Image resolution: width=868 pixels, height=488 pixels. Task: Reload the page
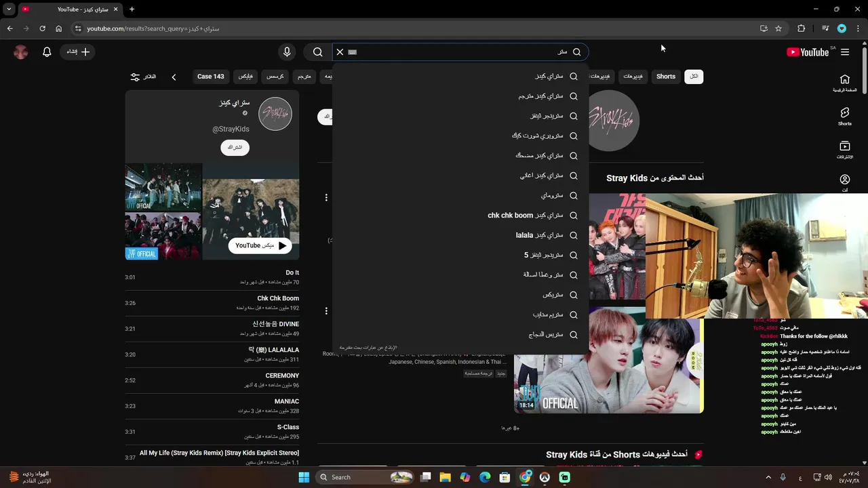coord(42,28)
